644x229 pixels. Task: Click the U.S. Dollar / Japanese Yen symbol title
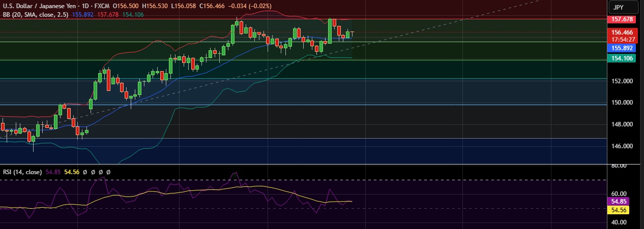tap(38, 5)
